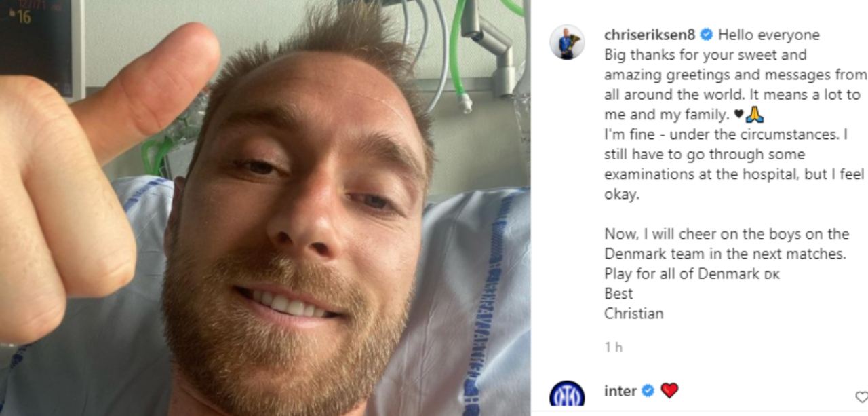The height and width of the screenshot is (416, 868).
Task: Open the inter commenter username
Action: pos(620,391)
